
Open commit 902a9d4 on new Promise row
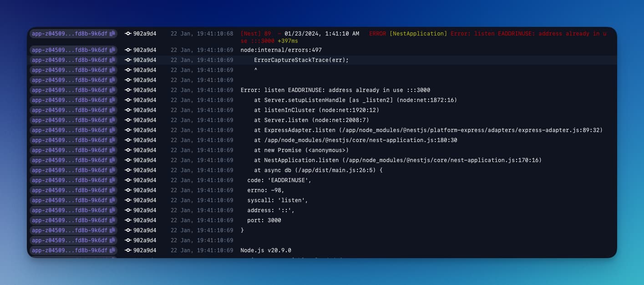pos(141,150)
